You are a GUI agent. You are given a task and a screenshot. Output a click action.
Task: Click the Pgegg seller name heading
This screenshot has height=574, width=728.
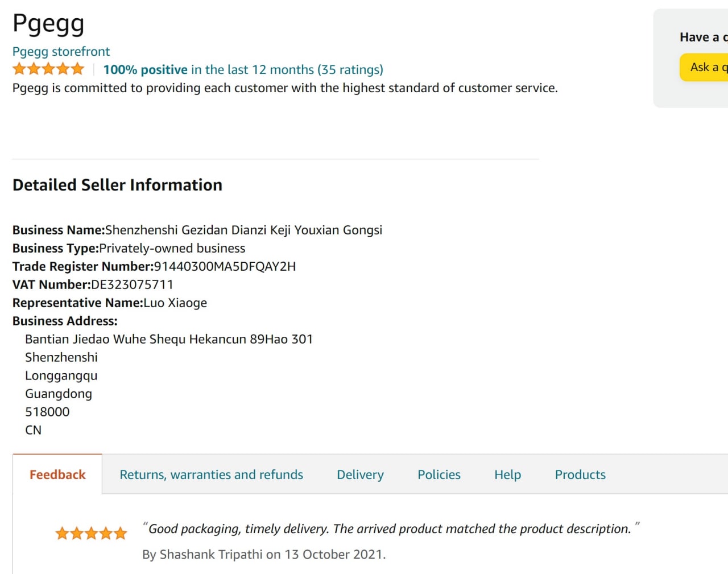tap(48, 23)
